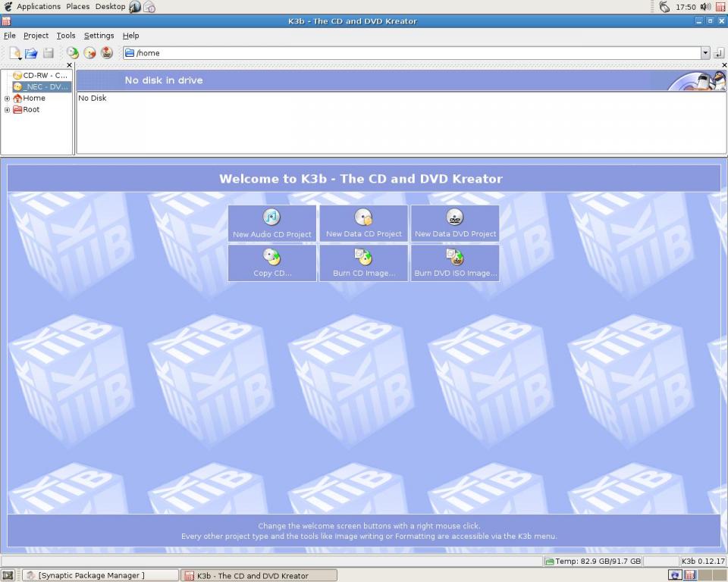Screen dimensions: 728x582
Task: Start a New Data CD Project
Action: 363,224
